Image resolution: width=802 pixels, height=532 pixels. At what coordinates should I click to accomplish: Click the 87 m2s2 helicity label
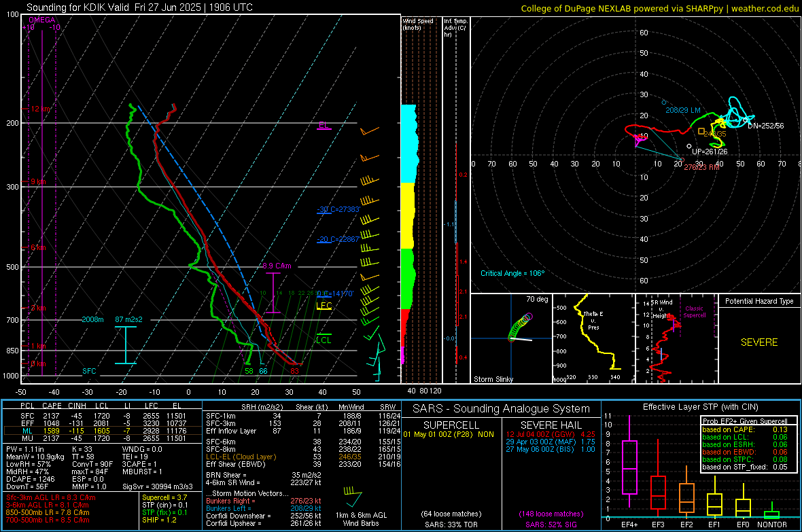[x=129, y=319]
